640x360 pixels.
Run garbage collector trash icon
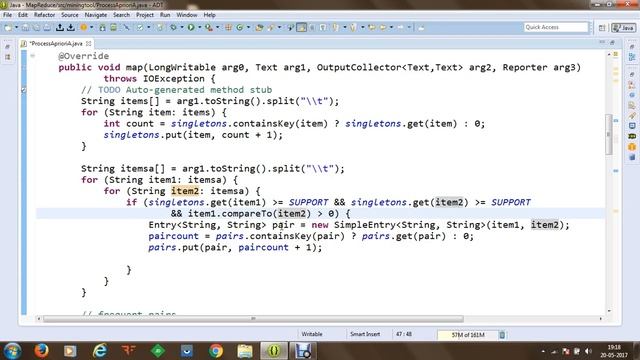502,335
